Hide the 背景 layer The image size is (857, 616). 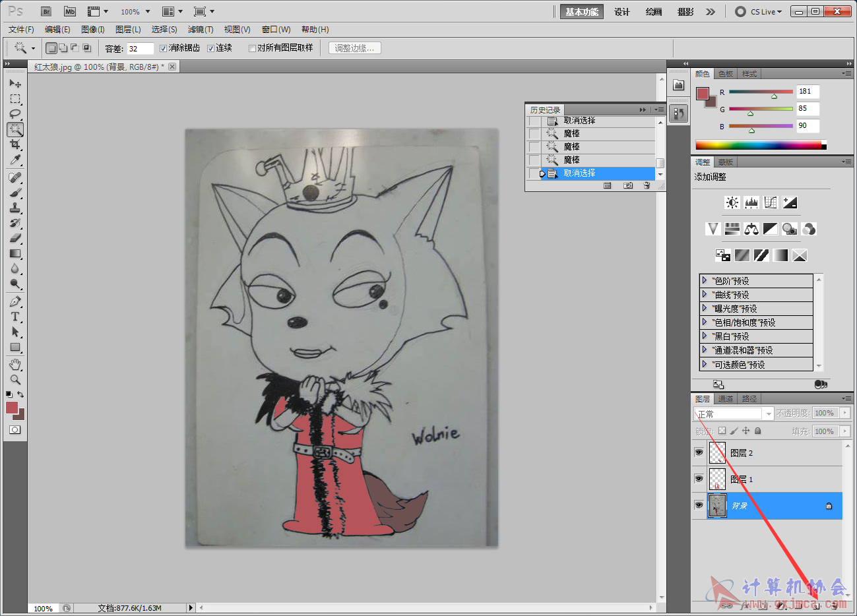point(699,505)
